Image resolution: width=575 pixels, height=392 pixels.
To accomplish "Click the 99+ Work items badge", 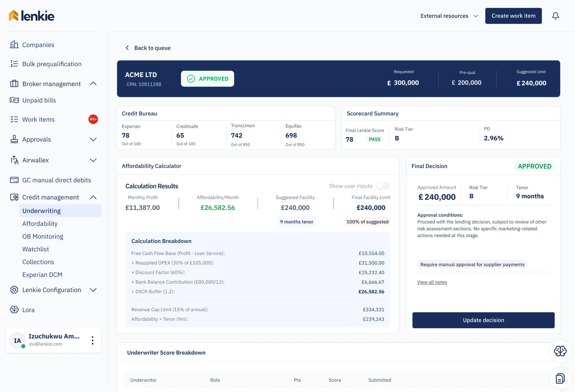I will [93, 119].
